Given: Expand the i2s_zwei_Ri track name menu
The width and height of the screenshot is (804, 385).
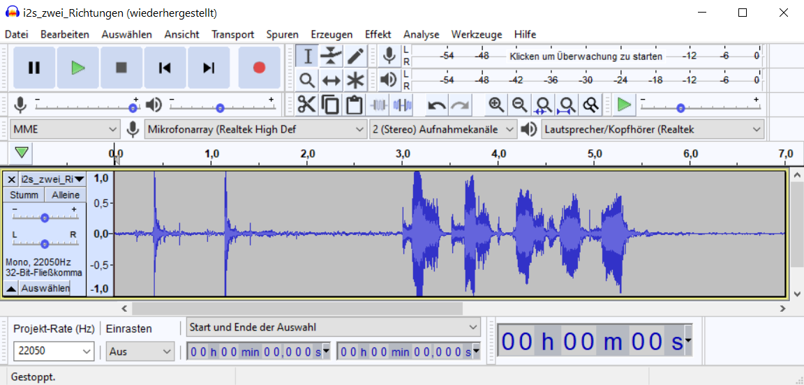Looking at the screenshot, I should pyautogui.click(x=52, y=179).
